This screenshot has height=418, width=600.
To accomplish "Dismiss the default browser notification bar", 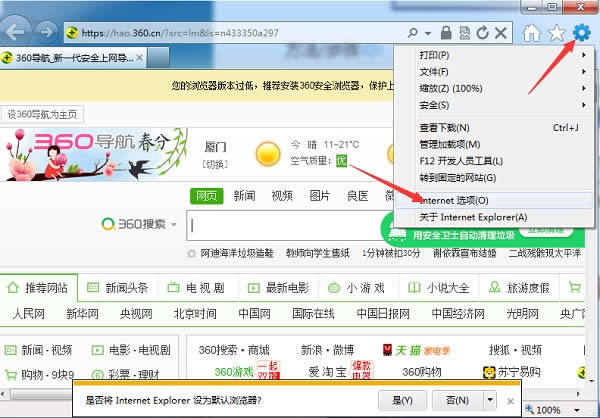I will point(510,401).
